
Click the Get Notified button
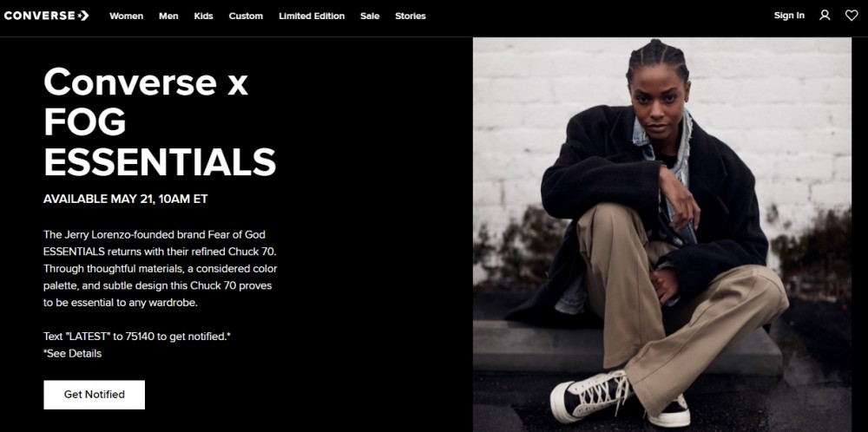coord(94,395)
